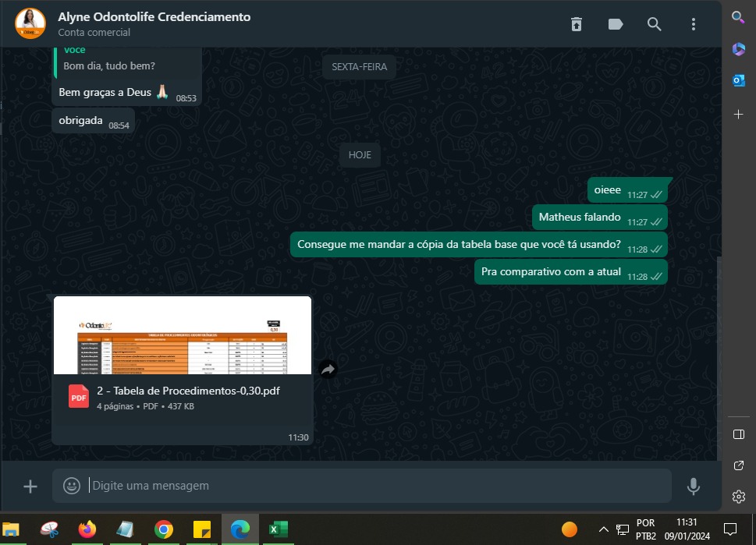756x545 pixels.
Task: Open clock showing 11:31 09/01/2024
Action: point(687,529)
